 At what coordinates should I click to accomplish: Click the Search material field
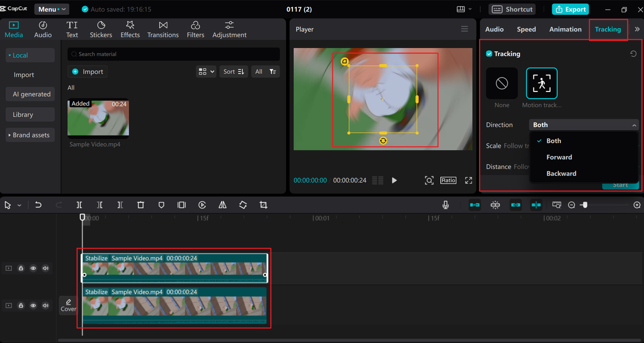tap(174, 54)
